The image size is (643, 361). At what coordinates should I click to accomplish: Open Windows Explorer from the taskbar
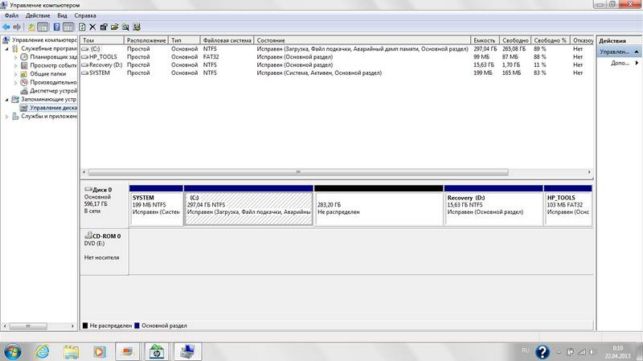(71, 352)
